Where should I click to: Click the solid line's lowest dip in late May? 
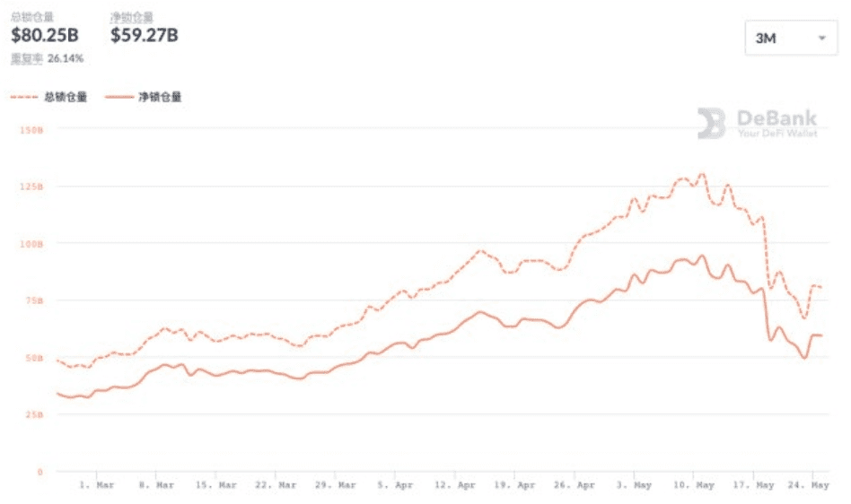click(804, 358)
